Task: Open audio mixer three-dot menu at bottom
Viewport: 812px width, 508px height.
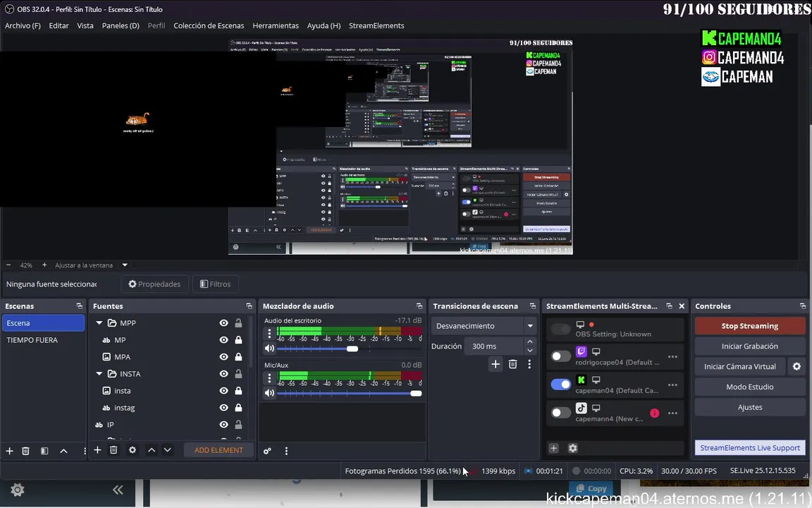Action: coord(286,451)
